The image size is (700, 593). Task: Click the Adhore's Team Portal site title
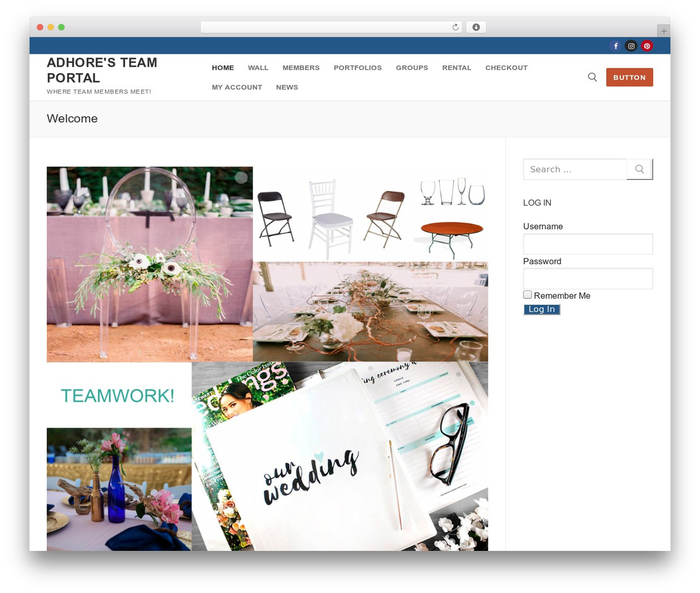click(x=102, y=70)
